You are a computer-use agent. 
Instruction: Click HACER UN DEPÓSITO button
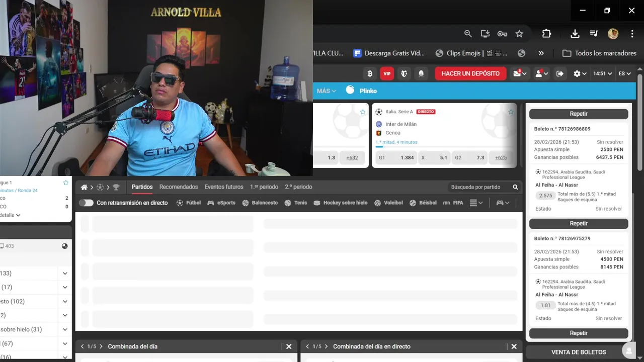[x=470, y=73]
